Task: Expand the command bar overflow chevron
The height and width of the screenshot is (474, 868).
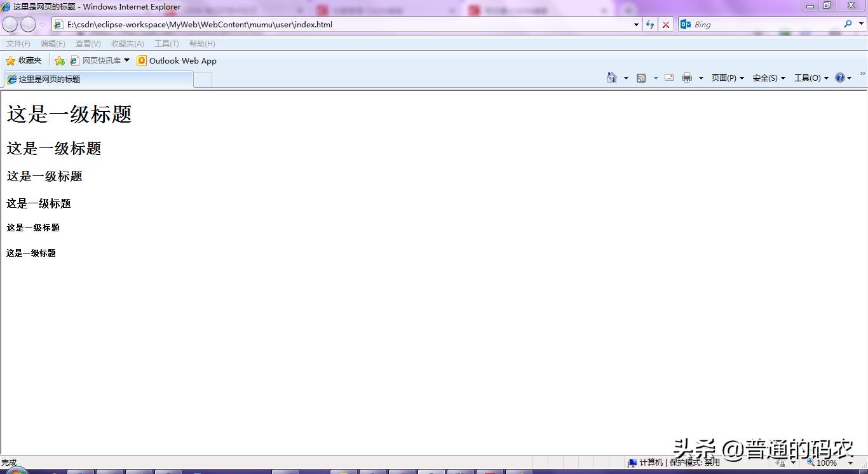Action: tap(863, 74)
